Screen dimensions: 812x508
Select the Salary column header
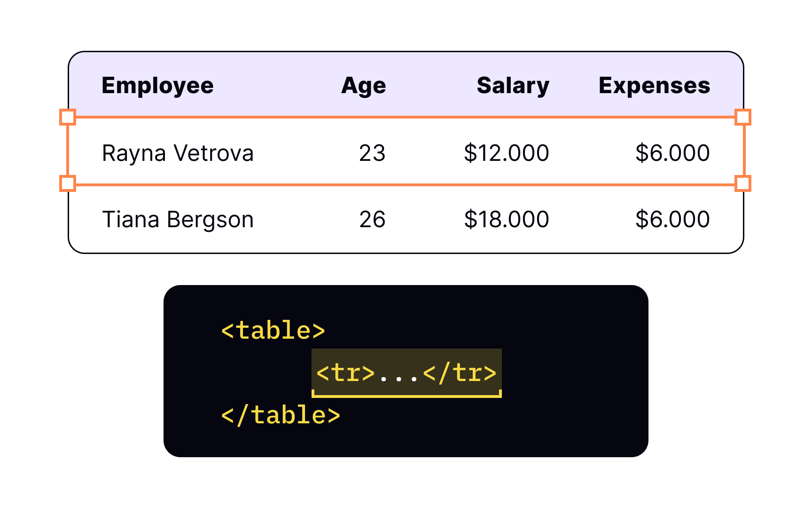(513, 86)
